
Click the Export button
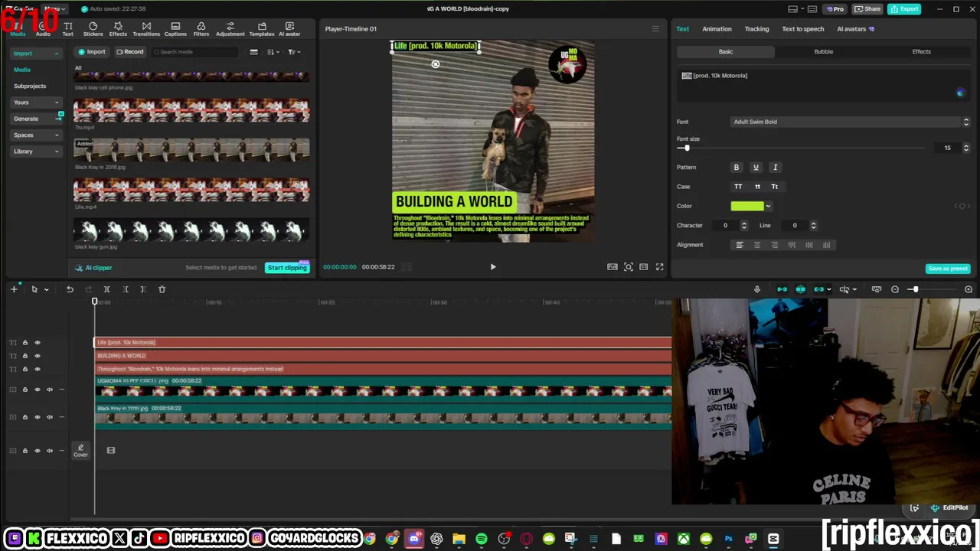(x=904, y=9)
